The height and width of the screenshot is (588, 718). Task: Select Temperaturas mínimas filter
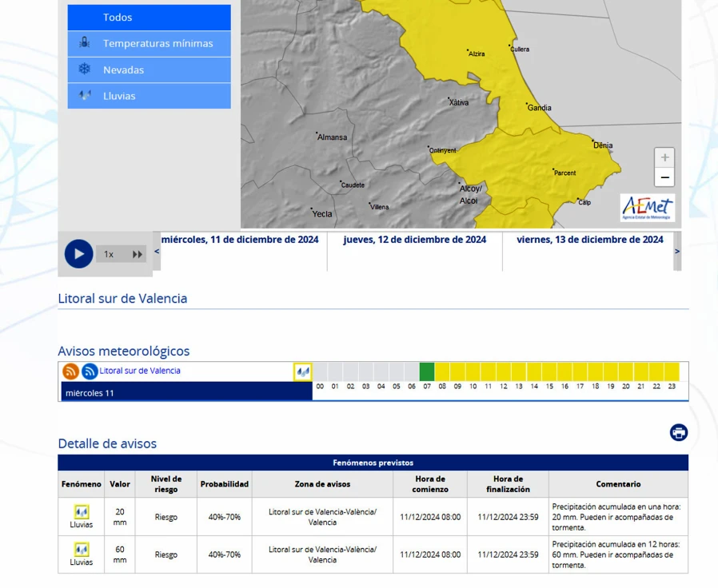click(x=150, y=43)
